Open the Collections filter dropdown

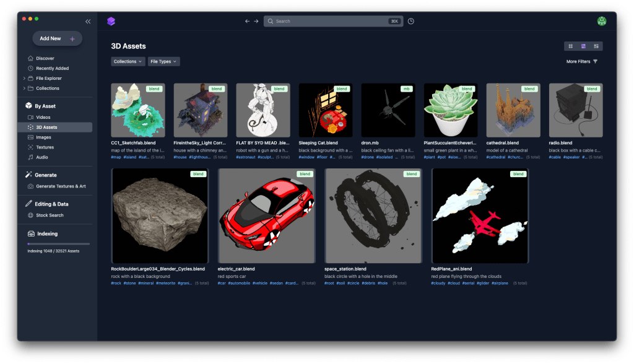tap(128, 61)
